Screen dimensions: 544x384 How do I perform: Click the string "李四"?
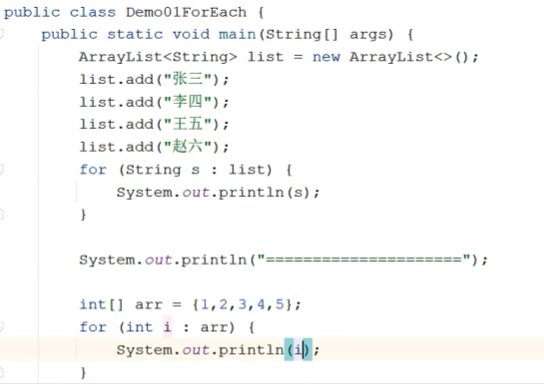click(188, 102)
